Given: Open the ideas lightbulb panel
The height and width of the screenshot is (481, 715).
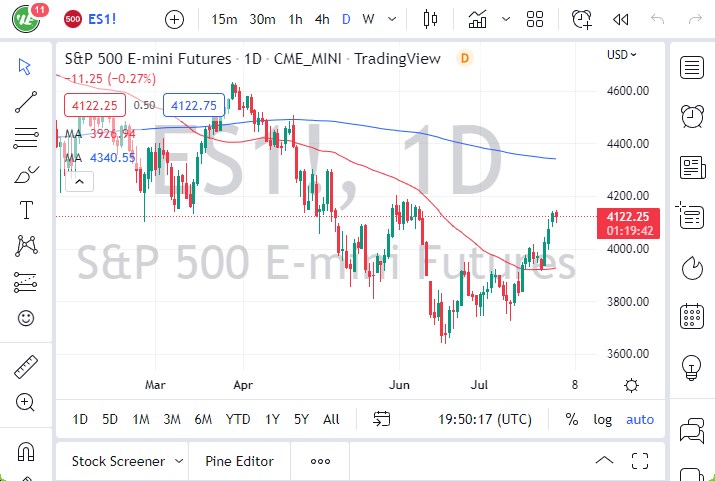Looking at the screenshot, I should coord(691,367).
